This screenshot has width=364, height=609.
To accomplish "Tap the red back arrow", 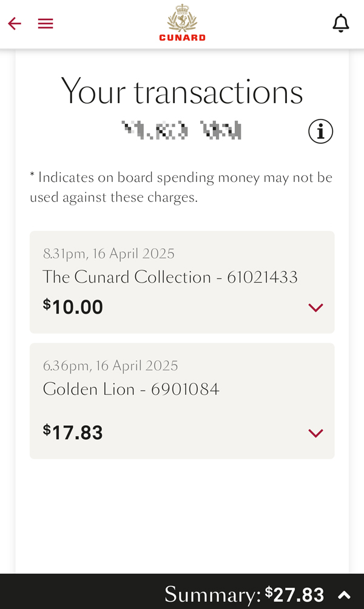I will point(15,24).
